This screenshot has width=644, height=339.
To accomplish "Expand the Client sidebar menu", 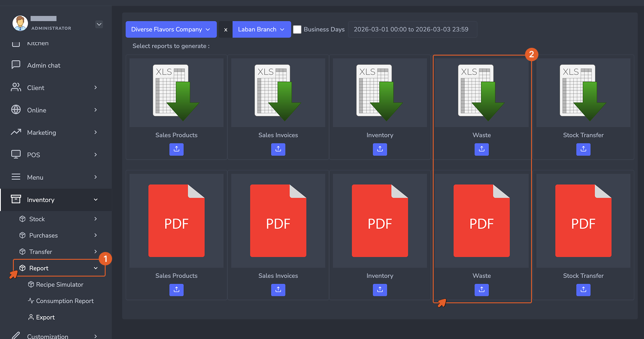I will [x=56, y=87].
